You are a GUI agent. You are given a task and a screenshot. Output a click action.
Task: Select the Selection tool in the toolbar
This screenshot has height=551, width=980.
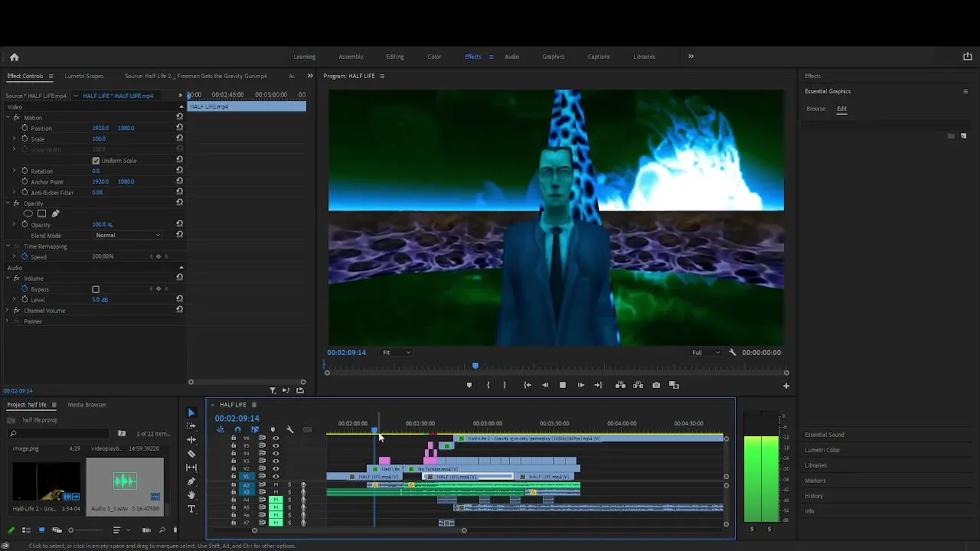(191, 412)
